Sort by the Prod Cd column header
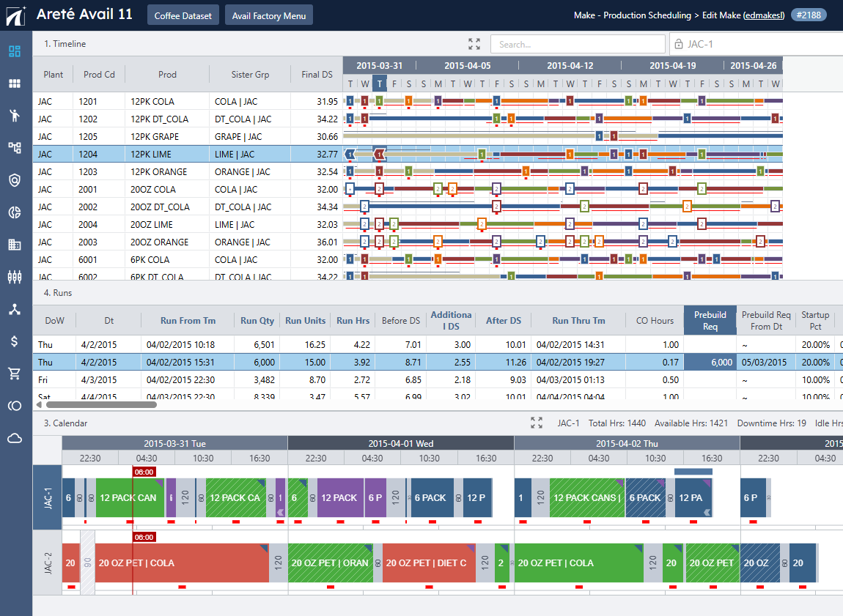843x616 pixels. pos(99,75)
